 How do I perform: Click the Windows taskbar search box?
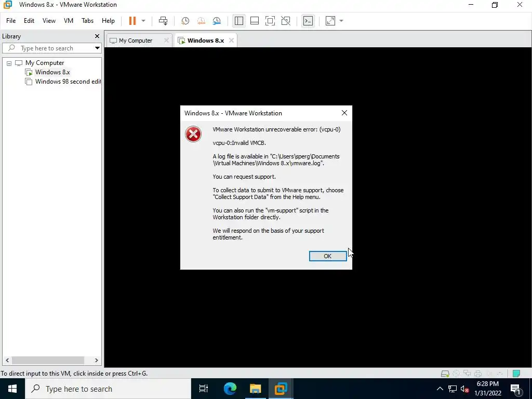point(108,389)
